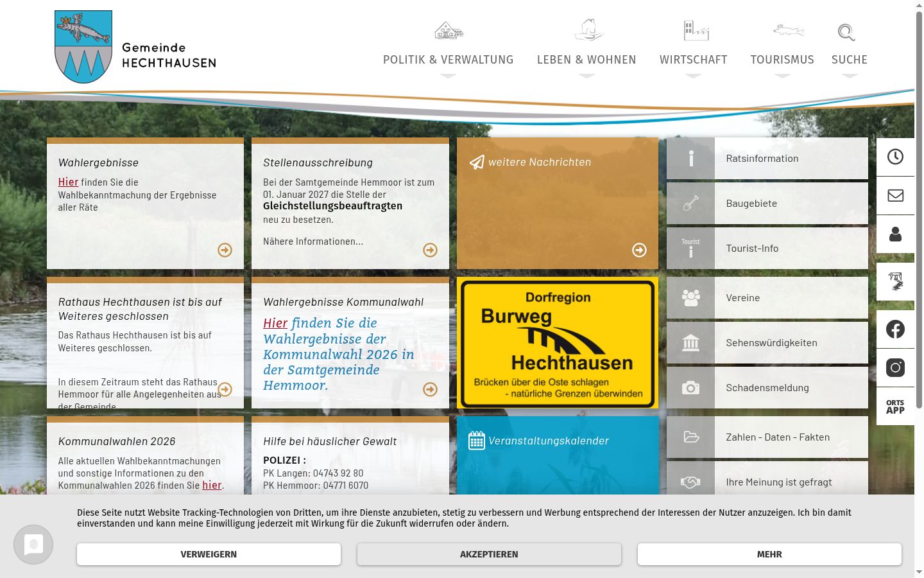Click the AKZEPTIEREN cookie button
Screen dimensions: 924x578
pyautogui.click(x=489, y=554)
